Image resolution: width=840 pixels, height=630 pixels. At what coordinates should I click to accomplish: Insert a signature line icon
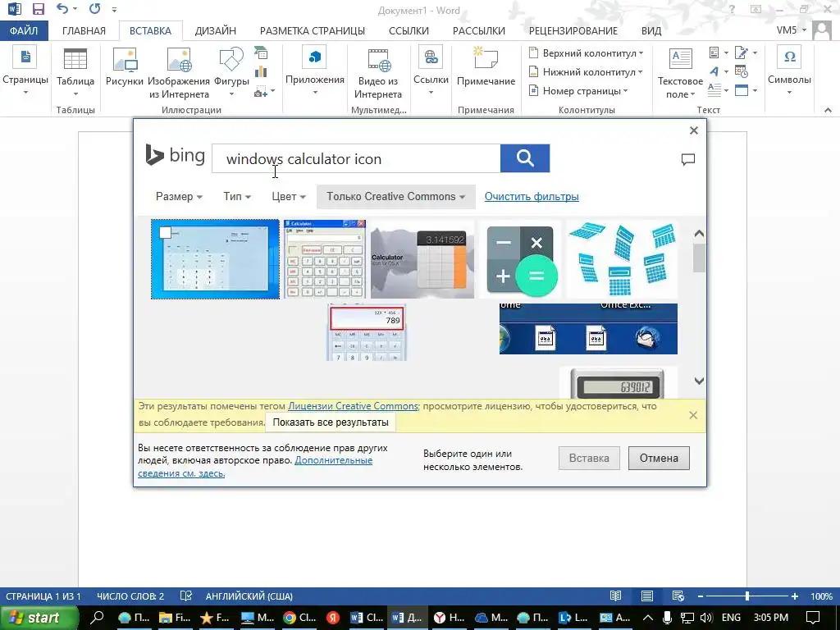[x=742, y=52]
